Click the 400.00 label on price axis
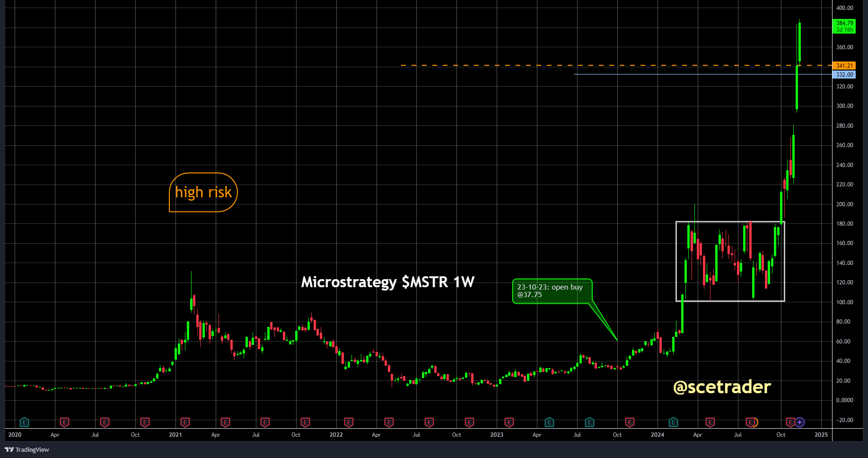 [844, 8]
